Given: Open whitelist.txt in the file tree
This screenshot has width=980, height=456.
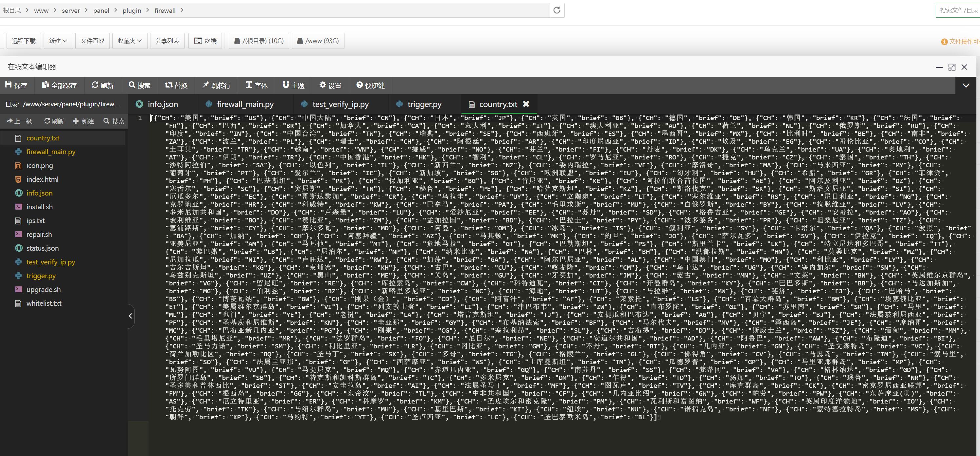Looking at the screenshot, I should point(44,303).
